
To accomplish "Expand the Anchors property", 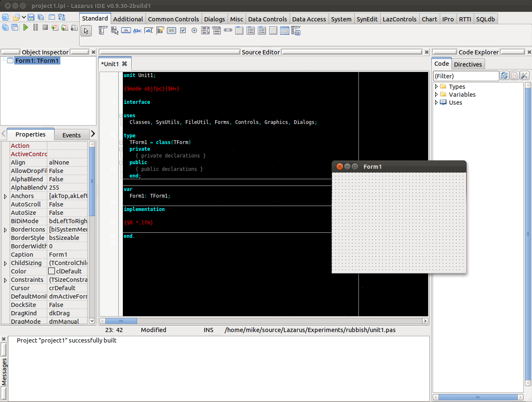I will pos(5,196).
